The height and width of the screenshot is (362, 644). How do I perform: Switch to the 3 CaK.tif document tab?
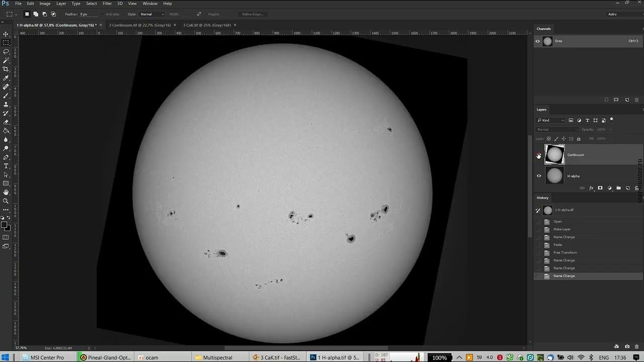207,25
